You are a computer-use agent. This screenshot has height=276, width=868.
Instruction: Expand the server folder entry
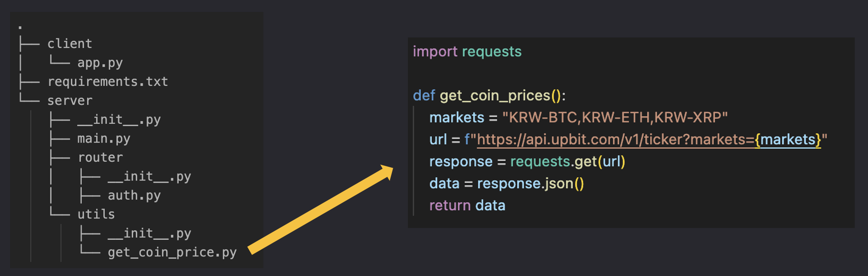pyautogui.click(x=70, y=101)
